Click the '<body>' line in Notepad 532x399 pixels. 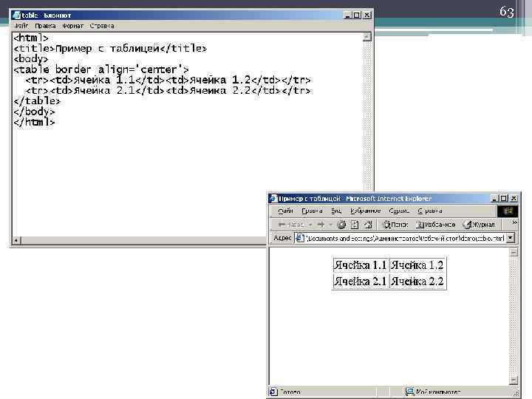pos(31,58)
